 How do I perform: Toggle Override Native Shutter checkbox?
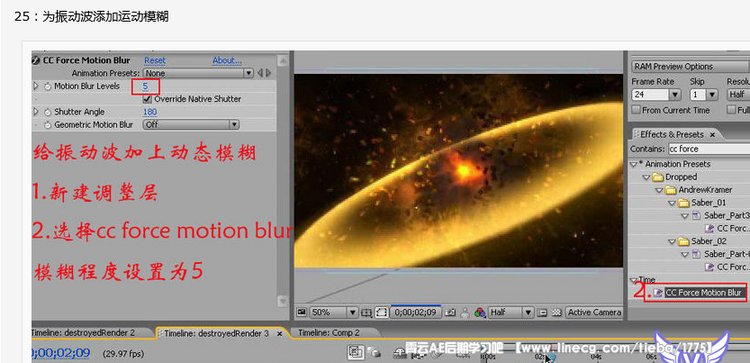pyautogui.click(x=147, y=99)
